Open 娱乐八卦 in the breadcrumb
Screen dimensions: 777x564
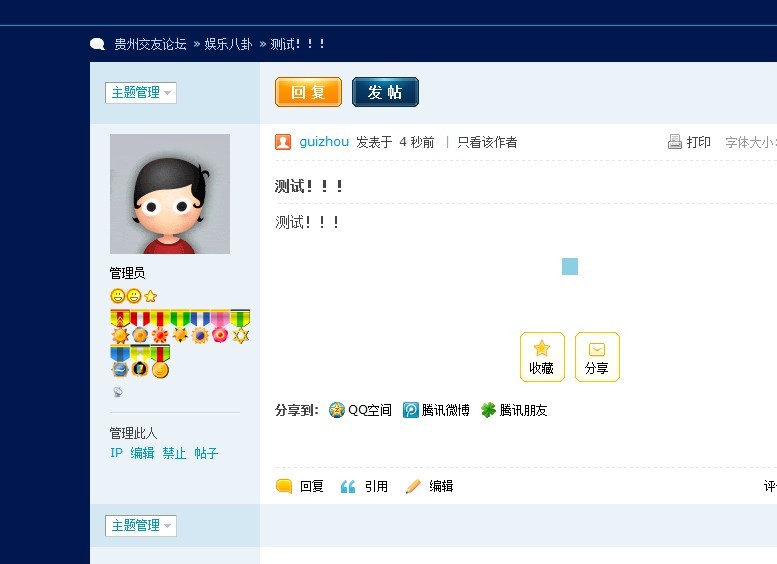[228, 44]
